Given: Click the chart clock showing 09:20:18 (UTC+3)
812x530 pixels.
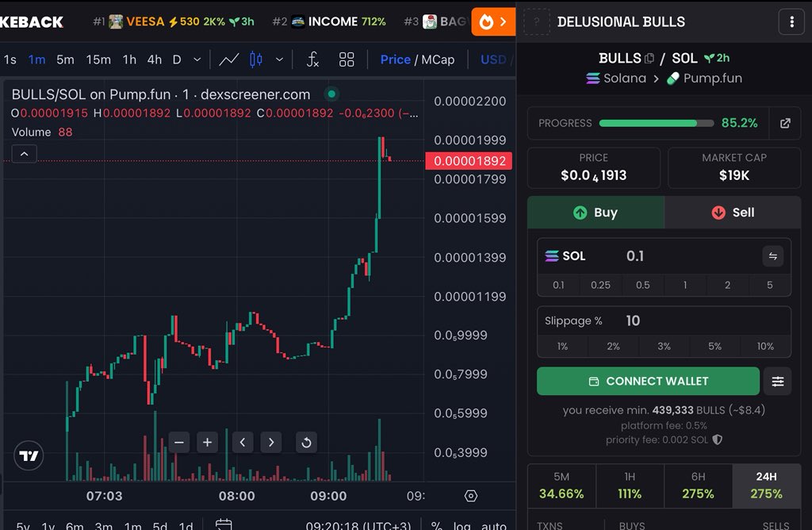Looking at the screenshot, I should (358, 525).
